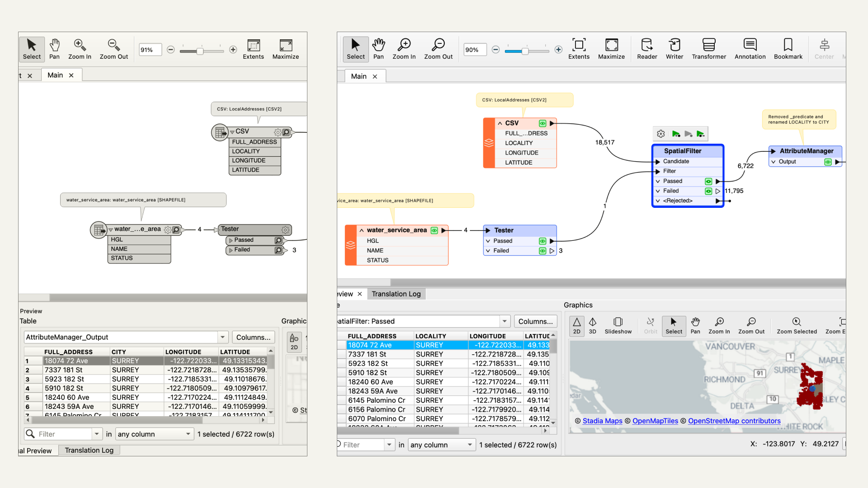Click the Transformer gallery icon in the toolbar
Screen dimensions: 868x488
point(708,49)
